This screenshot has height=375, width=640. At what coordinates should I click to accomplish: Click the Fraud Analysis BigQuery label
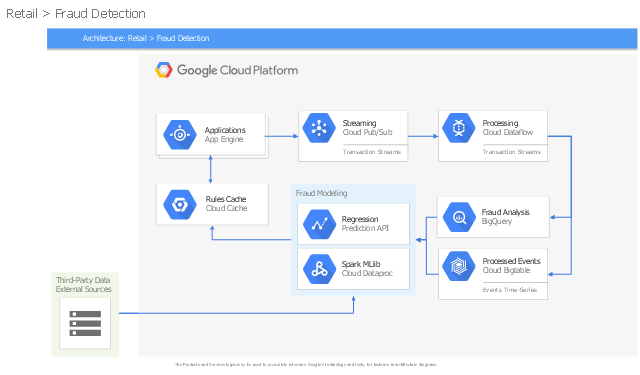coord(505,217)
